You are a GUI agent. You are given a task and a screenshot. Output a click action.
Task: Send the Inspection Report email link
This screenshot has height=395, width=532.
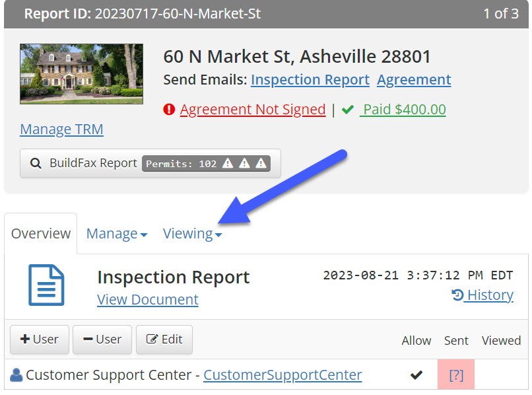(x=310, y=80)
